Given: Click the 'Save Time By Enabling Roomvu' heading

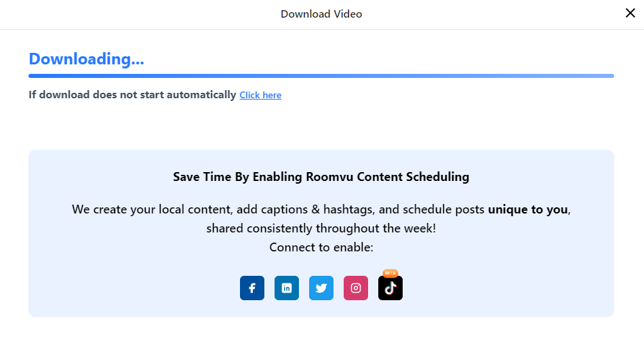Looking at the screenshot, I should point(321,177).
